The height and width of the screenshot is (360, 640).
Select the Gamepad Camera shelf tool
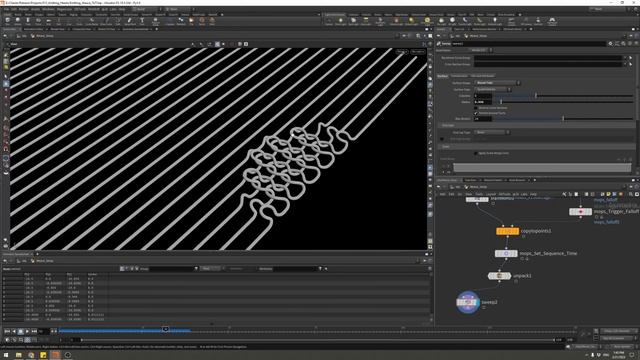coord(552,21)
